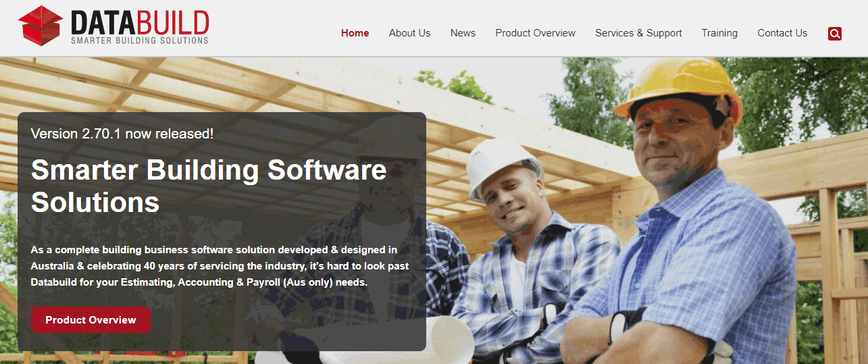Click the Smarter Building Software Solutions heading
The width and height of the screenshot is (868, 364).
click(x=209, y=186)
